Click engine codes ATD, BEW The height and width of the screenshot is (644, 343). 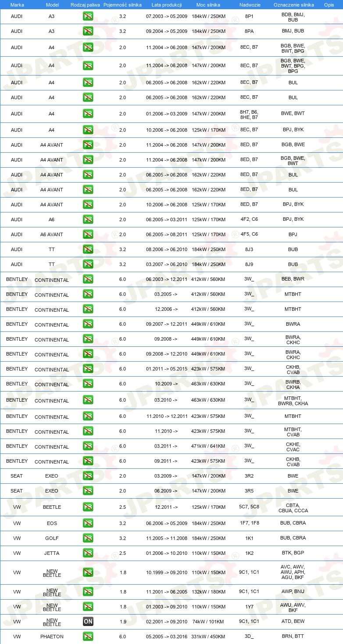coord(293,621)
